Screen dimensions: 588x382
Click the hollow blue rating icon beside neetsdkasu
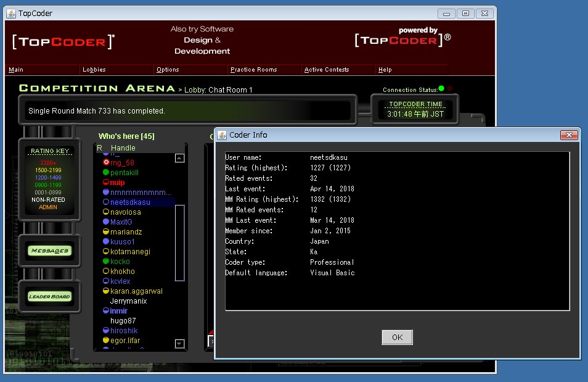point(106,202)
